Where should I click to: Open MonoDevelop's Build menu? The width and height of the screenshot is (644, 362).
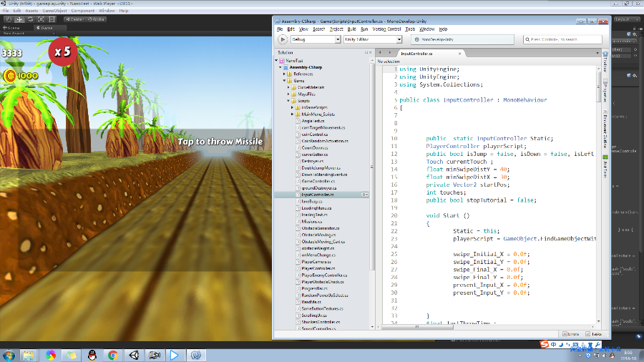pyautogui.click(x=351, y=29)
